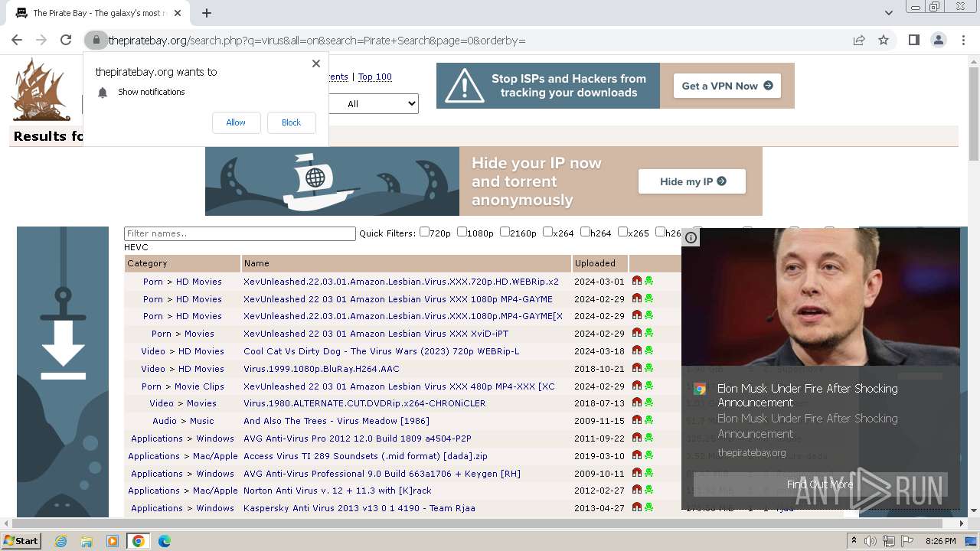Viewport: 980px width, 551px height.
Task: Click the scroll-down arrow of vertical scrollbar
Action: [973, 510]
